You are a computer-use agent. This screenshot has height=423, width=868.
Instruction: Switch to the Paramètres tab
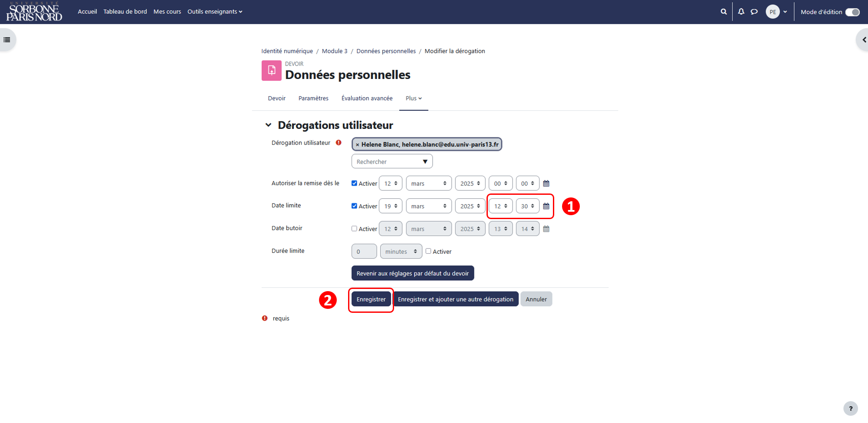tap(313, 98)
